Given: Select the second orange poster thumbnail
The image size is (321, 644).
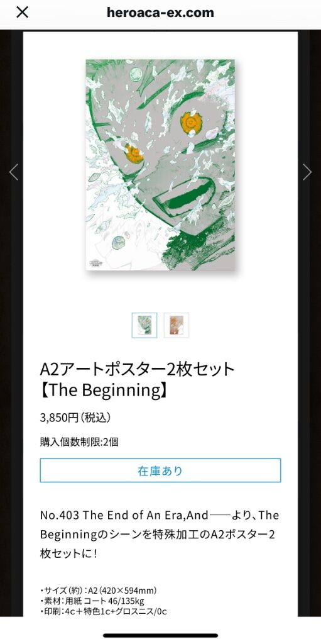Looking at the screenshot, I should 177,325.
